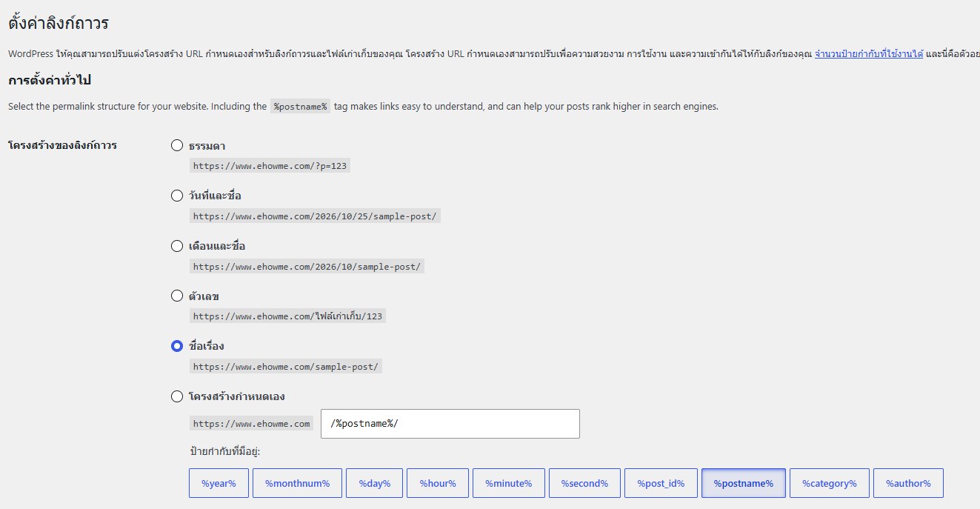Click the https://www.ehowme.com prefix beside the input
980x509 pixels.
pyautogui.click(x=251, y=424)
